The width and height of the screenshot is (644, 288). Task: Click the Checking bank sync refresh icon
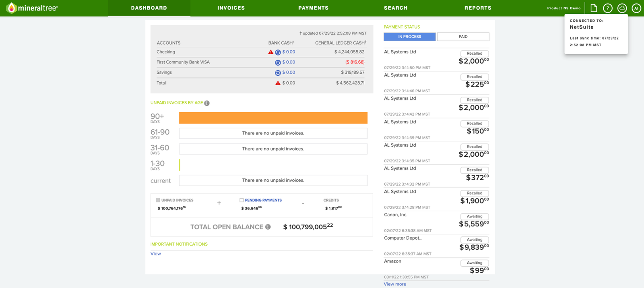tap(278, 52)
